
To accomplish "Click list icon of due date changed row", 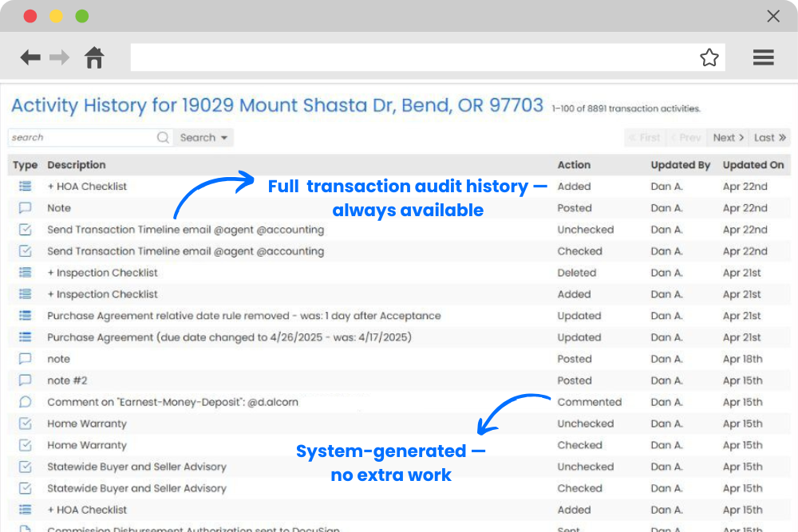I will [x=25, y=337].
